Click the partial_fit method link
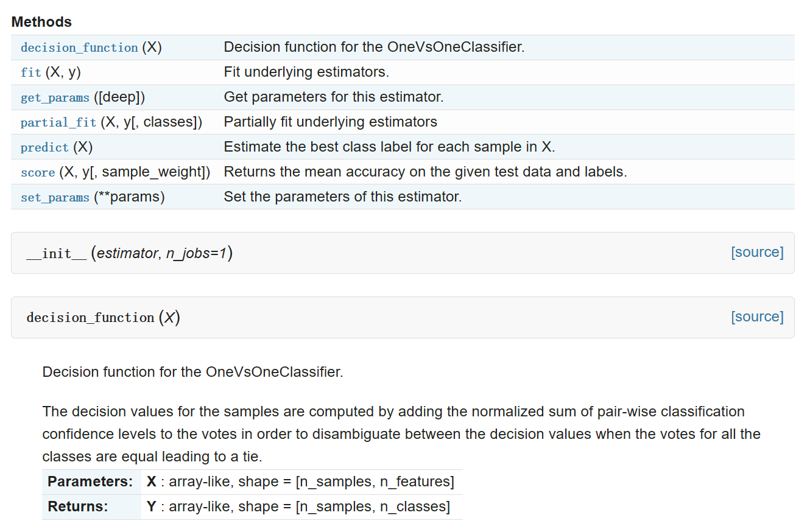The width and height of the screenshot is (810, 532). pyautogui.click(x=58, y=122)
